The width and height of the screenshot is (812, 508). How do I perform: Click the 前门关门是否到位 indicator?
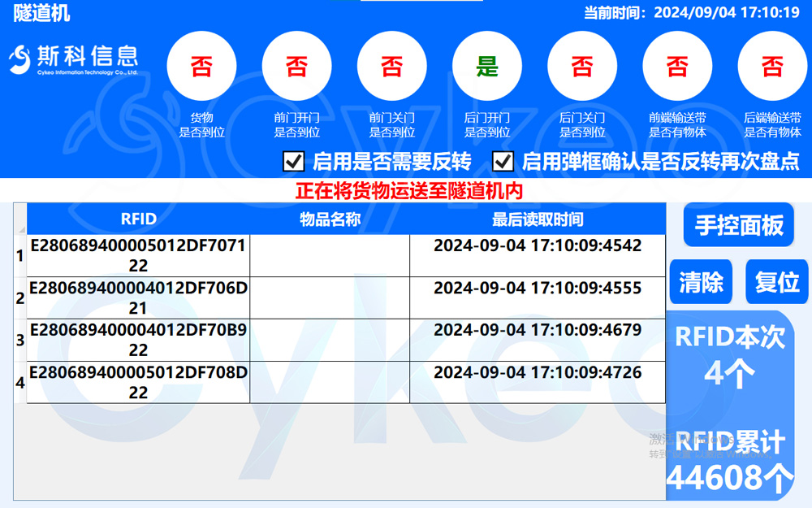click(391, 65)
